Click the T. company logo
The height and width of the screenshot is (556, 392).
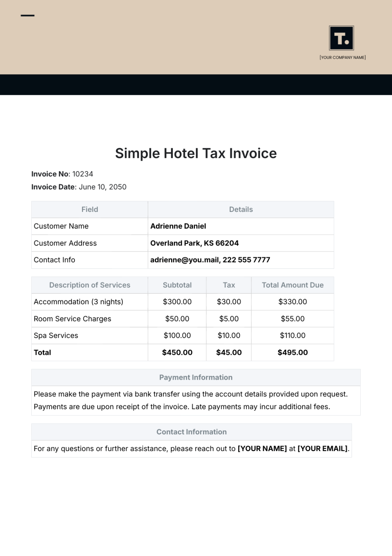(341, 38)
